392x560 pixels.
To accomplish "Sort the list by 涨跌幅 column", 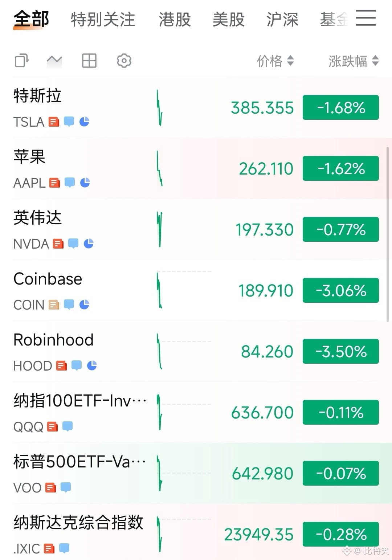I will click(354, 61).
